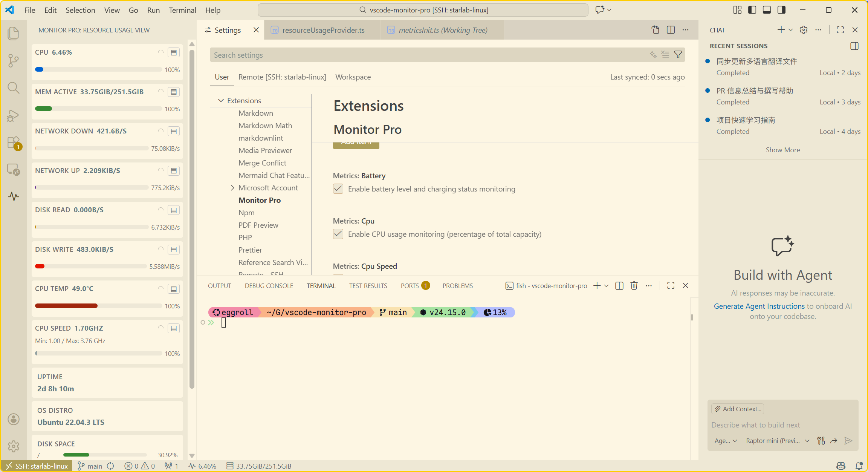Toggle chat sessions side panel
Image resolution: width=868 pixels, height=472 pixels.
(854, 46)
